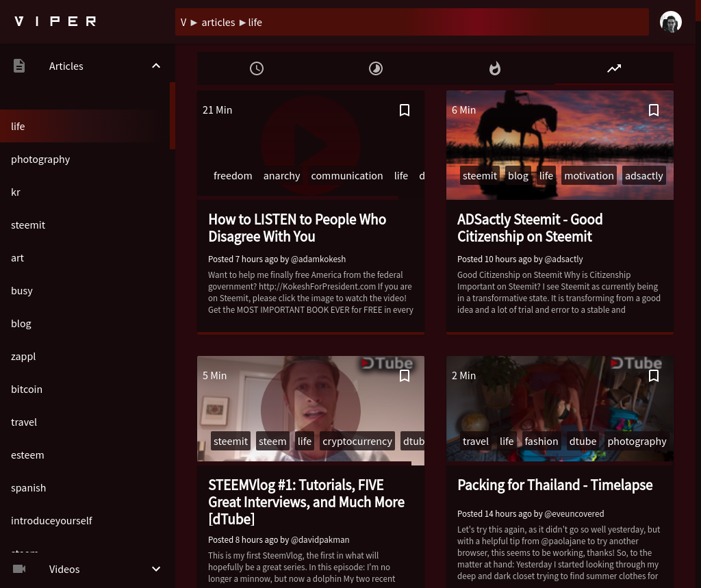Click the motivation tag
Screen dimensions: 701x588
589,176
